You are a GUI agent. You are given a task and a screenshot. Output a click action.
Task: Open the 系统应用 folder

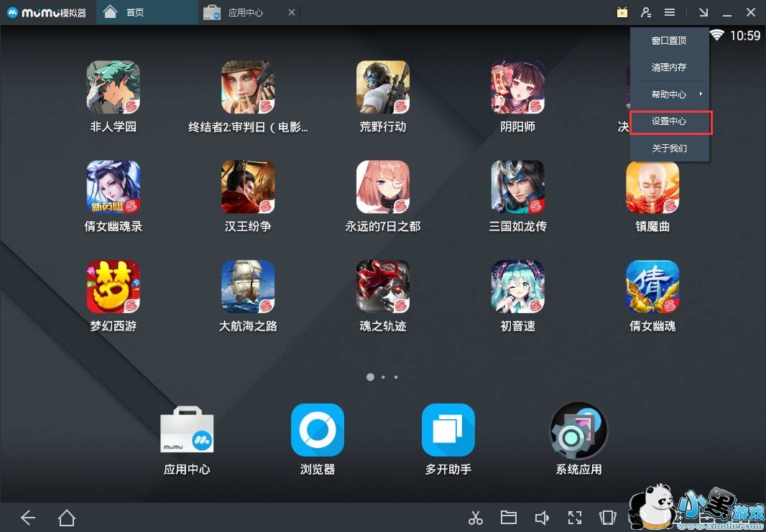click(579, 430)
